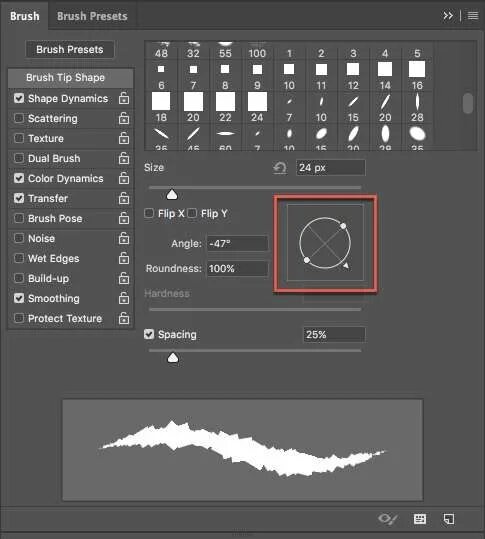Enable the Noise checkbox
The height and width of the screenshot is (539, 485).
19,238
